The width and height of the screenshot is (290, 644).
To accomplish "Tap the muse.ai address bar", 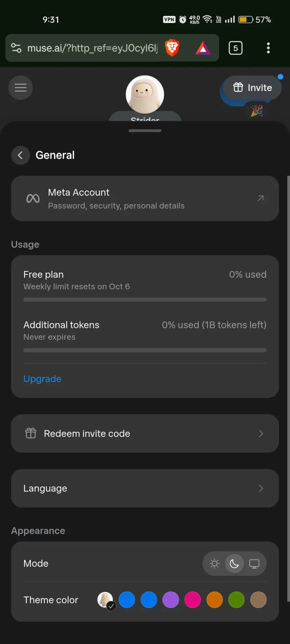I will point(92,48).
